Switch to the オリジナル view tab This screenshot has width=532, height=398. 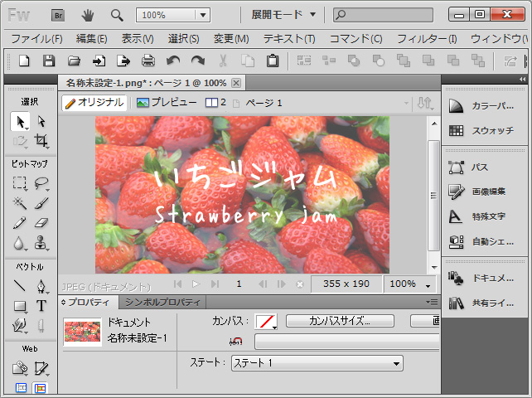(x=94, y=103)
